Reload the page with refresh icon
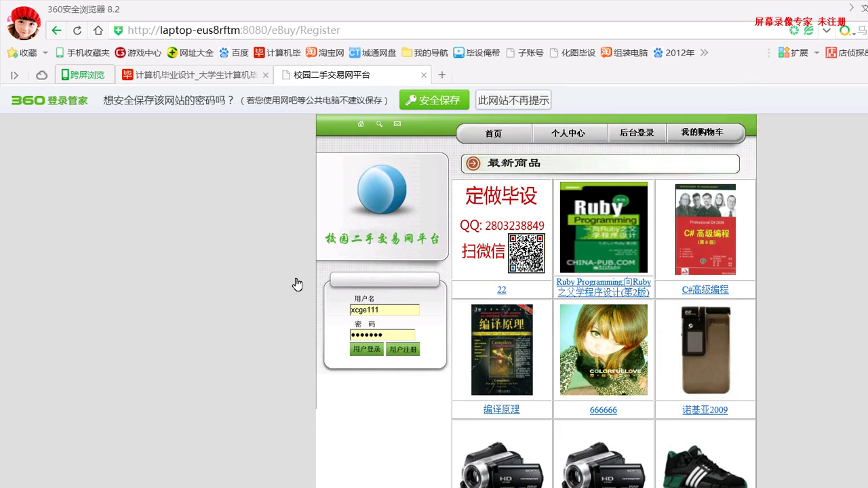This screenshot has width=868, height=488. tap(77, 30)
